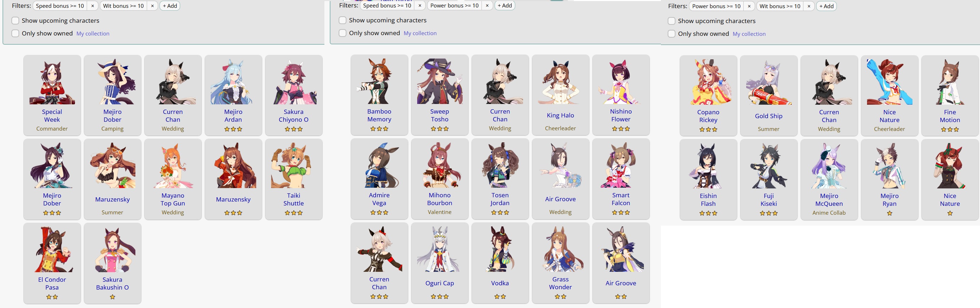View Mayano Top Gun Wedding card
Screen dimensions: 980x308
click(x=173, y=179)
